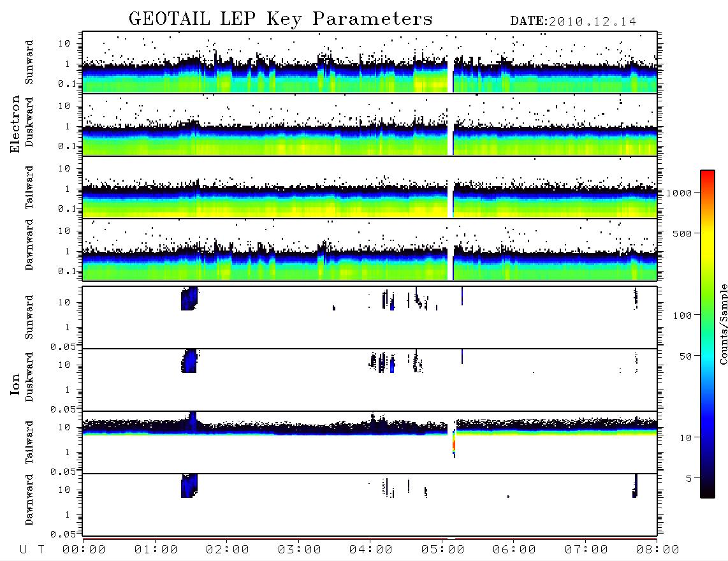
Task: Click the '1' tick on Ion Tailward axis
Action: click(x=68, y=453)
